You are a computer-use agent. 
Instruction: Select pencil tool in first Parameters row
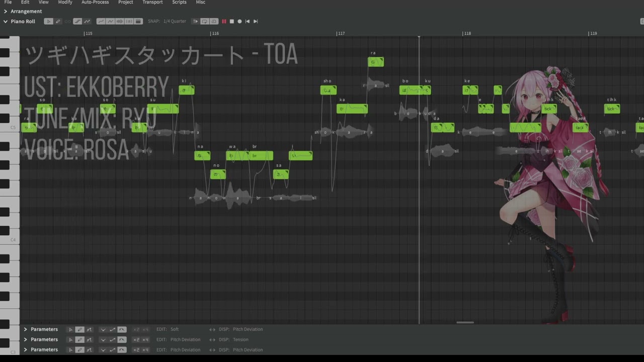79,329
